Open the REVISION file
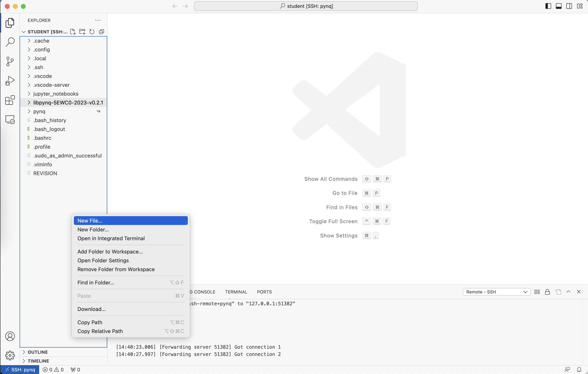This screenshot has height=374, width=588. coord(63,173)
